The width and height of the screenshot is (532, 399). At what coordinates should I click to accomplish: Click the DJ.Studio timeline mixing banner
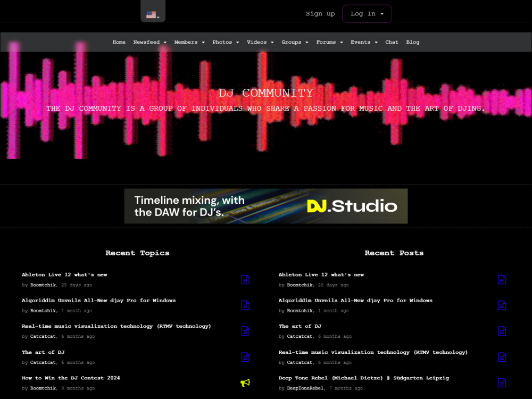[x=266, y=206]
